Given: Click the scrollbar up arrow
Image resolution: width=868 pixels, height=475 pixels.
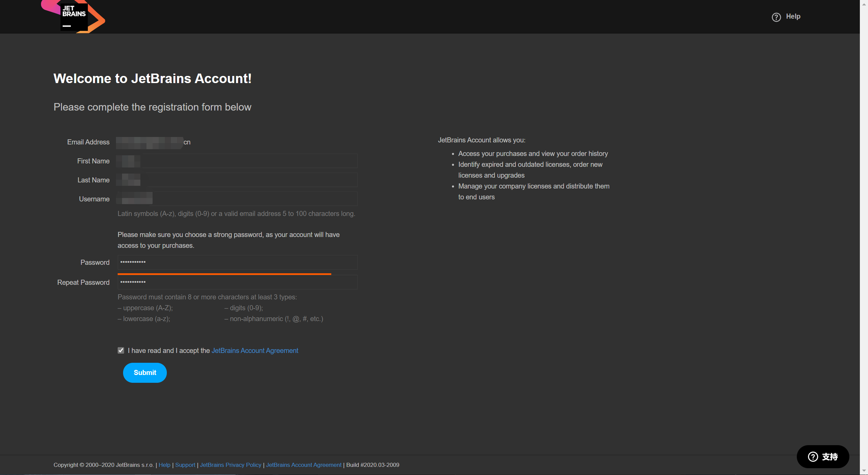Looking at the screenshot, I should tap(864, 4).
